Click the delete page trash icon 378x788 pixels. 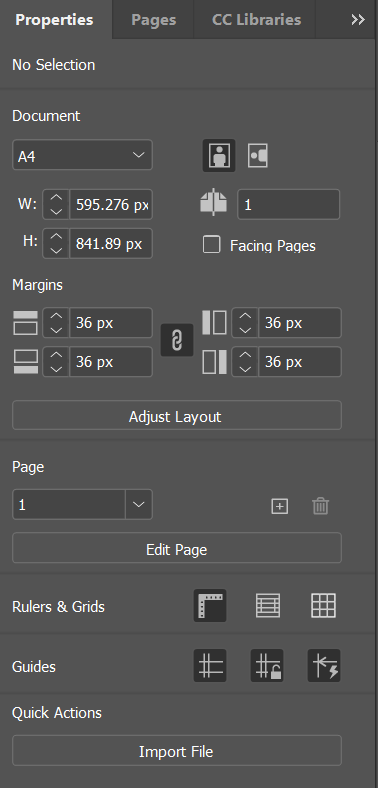[x=320, y=506]
